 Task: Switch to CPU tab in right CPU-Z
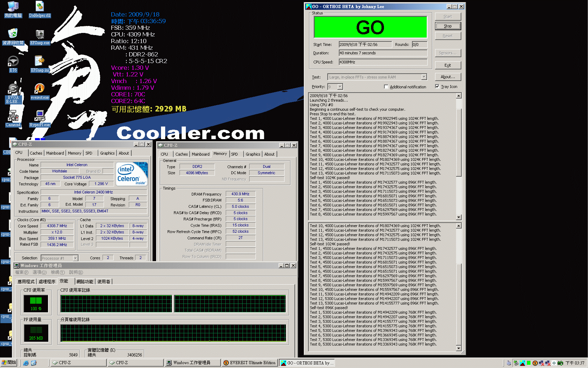(164, 154)
